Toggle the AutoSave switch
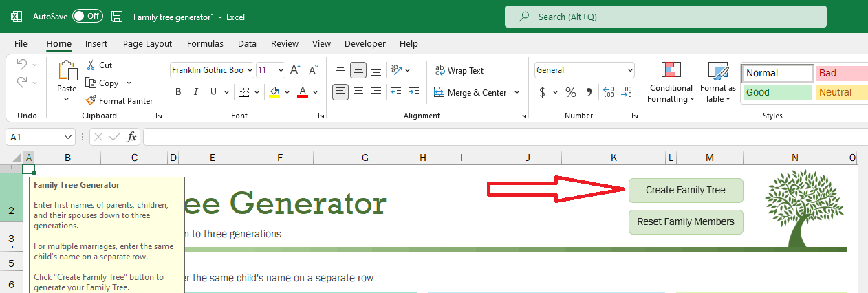868x293 pixels. (x=87, y=16)
